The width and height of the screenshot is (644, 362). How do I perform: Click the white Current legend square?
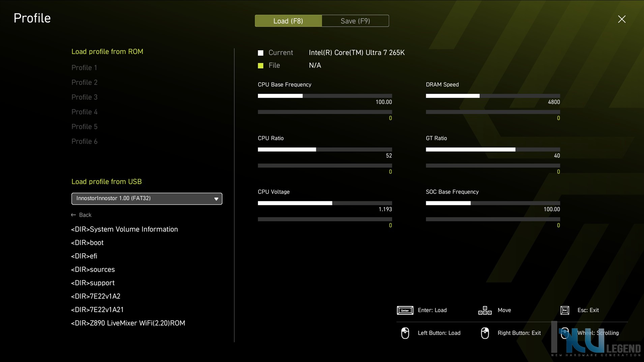point(261,53)
